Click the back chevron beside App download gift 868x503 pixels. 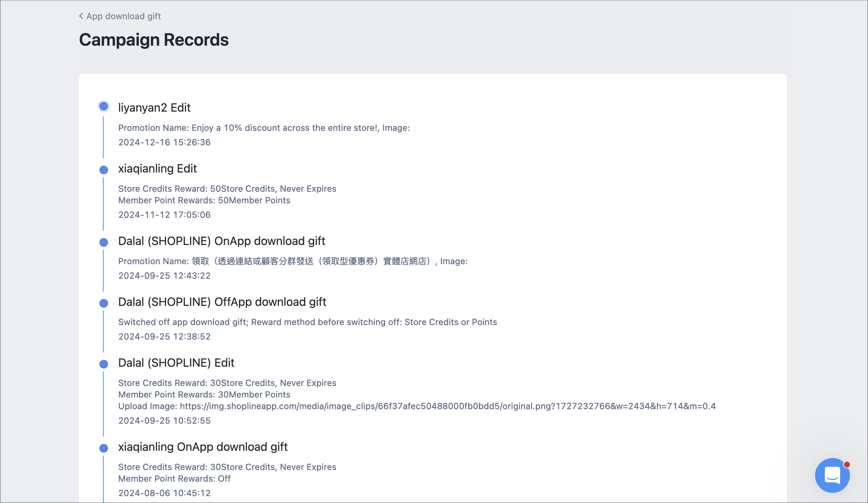[x=81, y=16]
